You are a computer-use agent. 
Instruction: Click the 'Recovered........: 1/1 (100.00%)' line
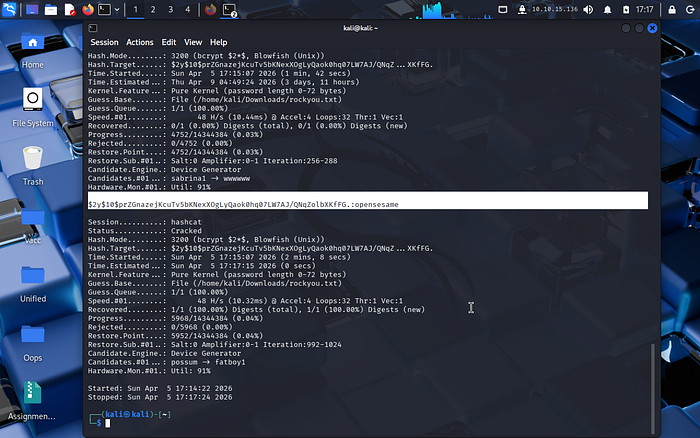click(x=256, y=309)
